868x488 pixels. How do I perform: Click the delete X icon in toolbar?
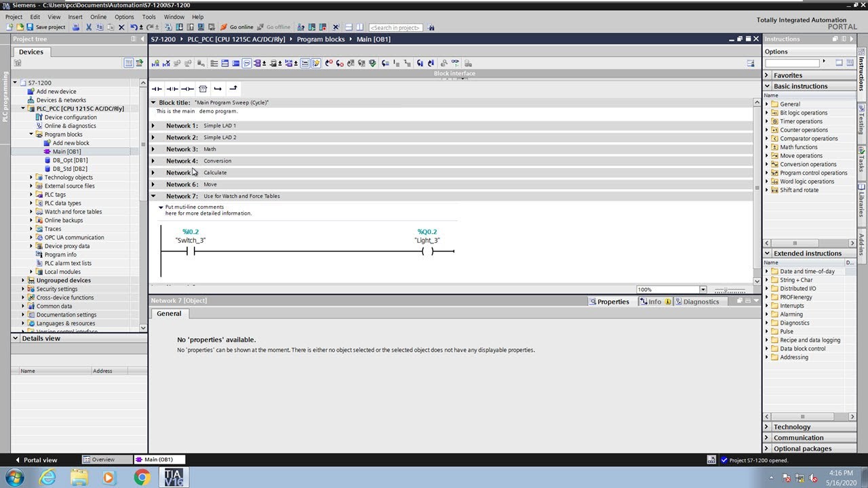[x=121, y=27]
